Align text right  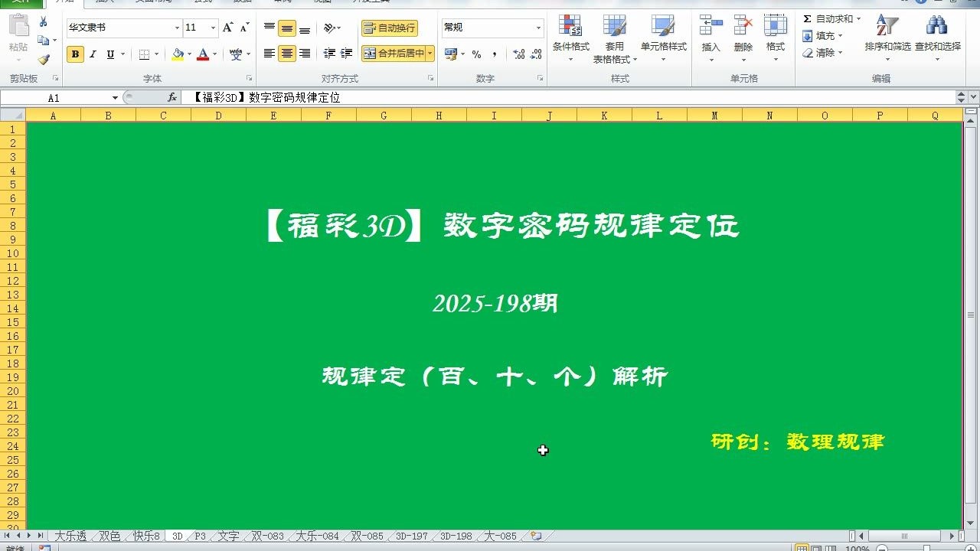pyautogui.click(x=305, y=54)
